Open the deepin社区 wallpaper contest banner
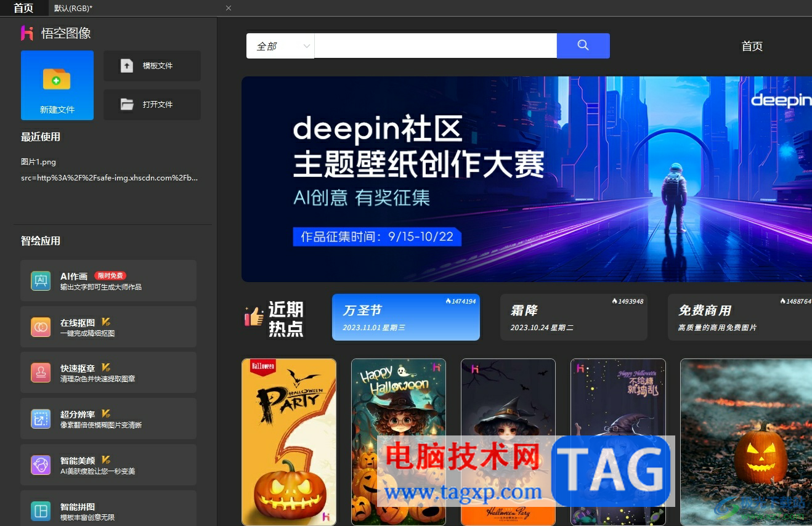The height and width of the screenshot is (526, 812). pos(527,179)
